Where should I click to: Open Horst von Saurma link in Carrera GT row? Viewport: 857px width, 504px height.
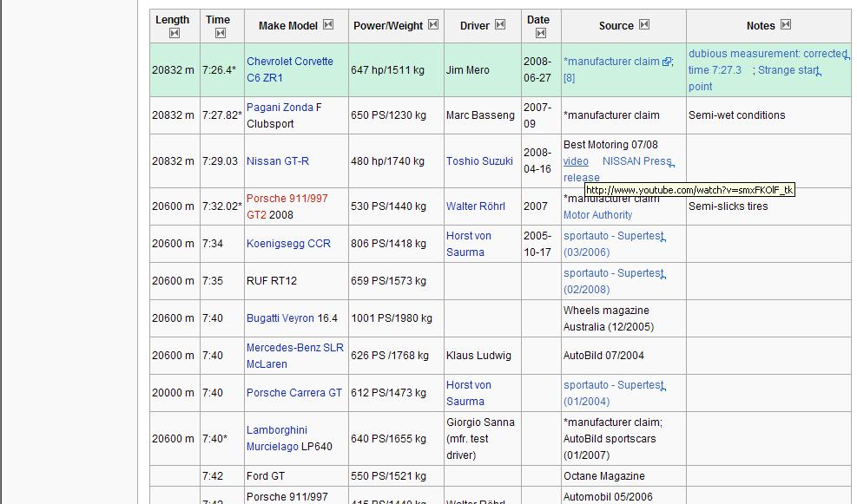pos(469,393)
